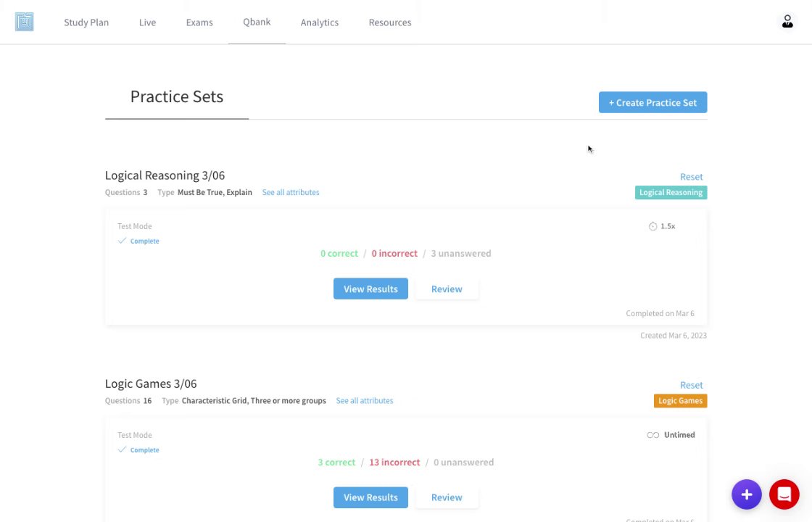The height and width of the screenshot is (522, 812).
Task: Click the maze logo icon
Action: tap(25, 22)
